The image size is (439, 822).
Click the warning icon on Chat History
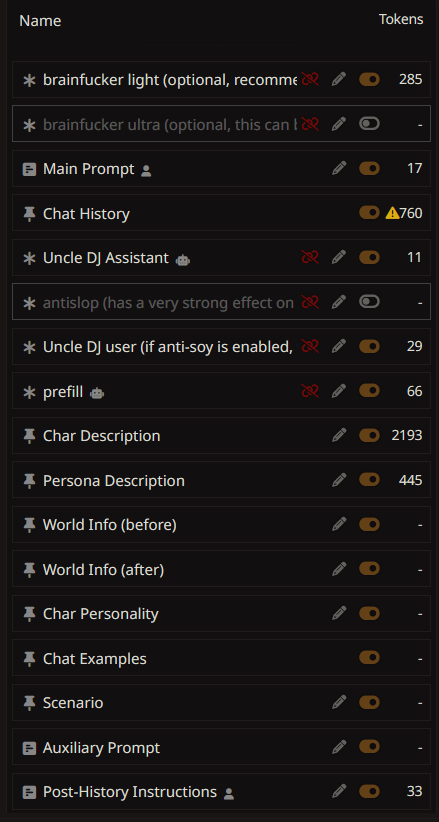point(392,213)
